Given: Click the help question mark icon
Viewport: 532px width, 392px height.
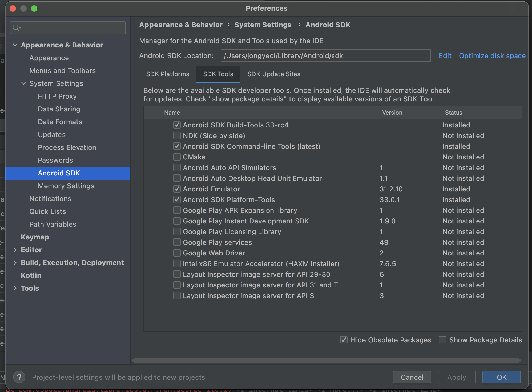Looking at the screenshot, I should click(19, 377).
